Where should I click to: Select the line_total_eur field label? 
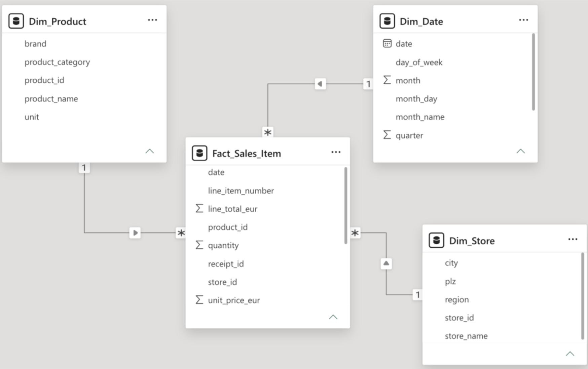point(232,209)
